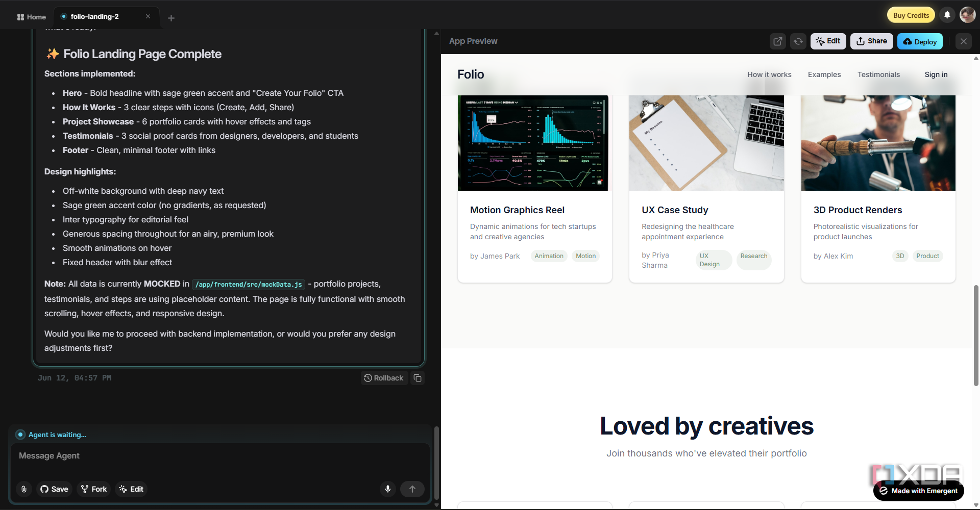
Task: Close the App Preview panel
Action: (964, 41)
